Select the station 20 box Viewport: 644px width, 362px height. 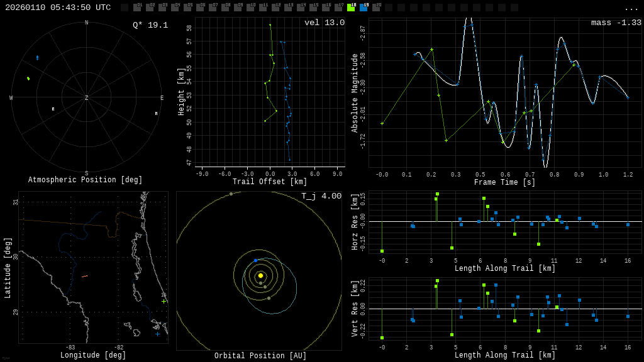(376, 8)
